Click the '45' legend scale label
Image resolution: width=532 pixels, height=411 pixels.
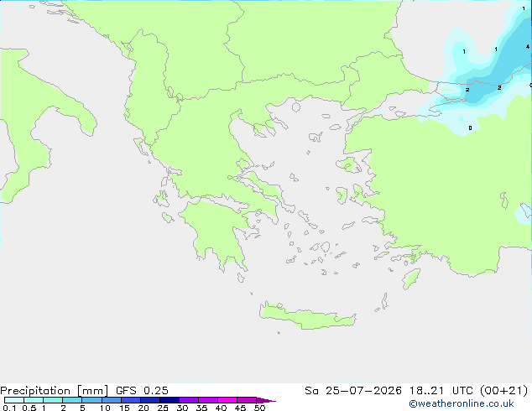240,408
